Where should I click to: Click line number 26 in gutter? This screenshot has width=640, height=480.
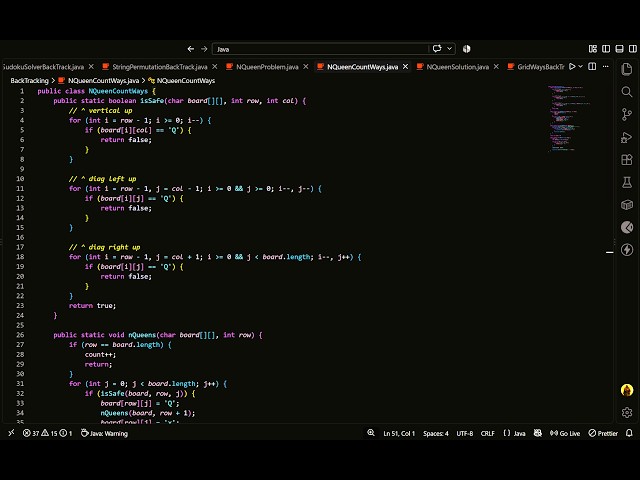pos(20,335)
